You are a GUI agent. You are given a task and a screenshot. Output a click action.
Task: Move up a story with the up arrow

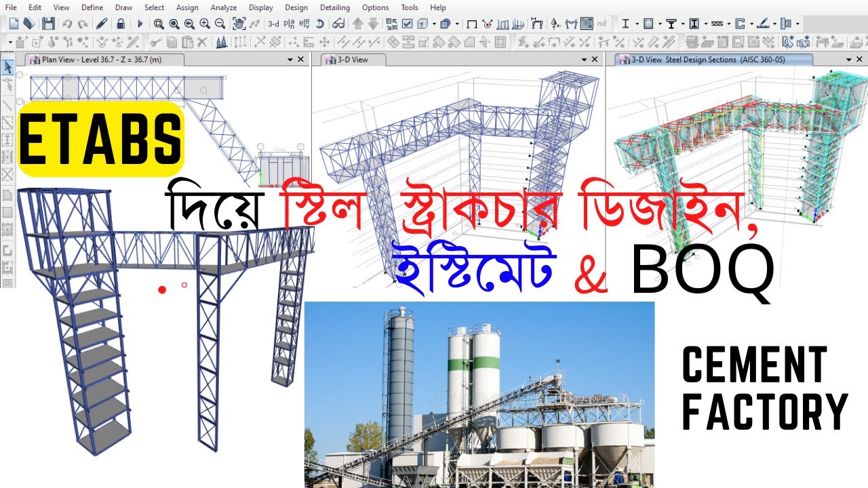pyautogui.click(x=357, y=24)
